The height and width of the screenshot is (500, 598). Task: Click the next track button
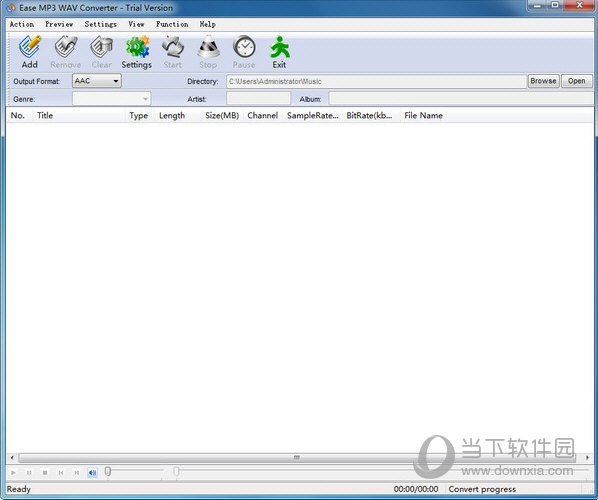pyautogui.click(x=76, y=473)
